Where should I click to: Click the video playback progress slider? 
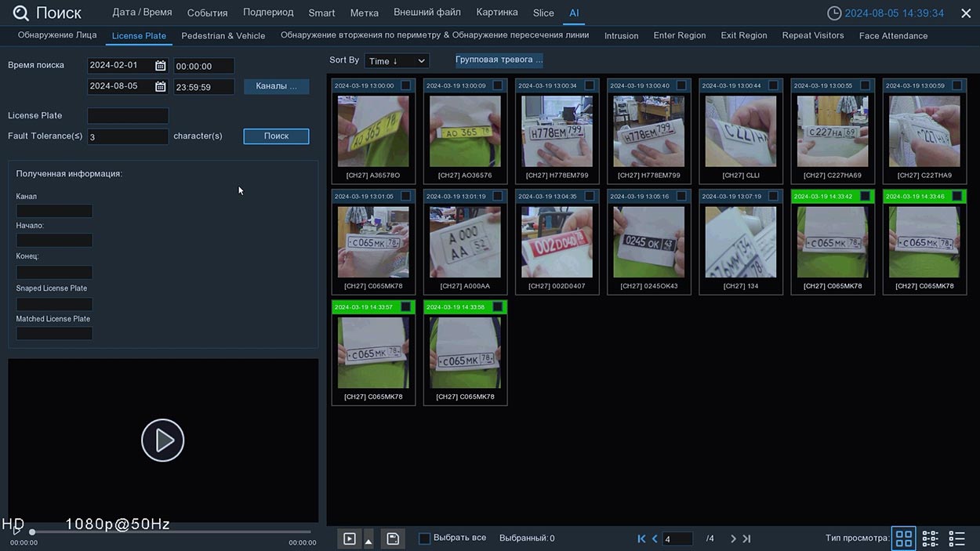[x=171, y=532]
